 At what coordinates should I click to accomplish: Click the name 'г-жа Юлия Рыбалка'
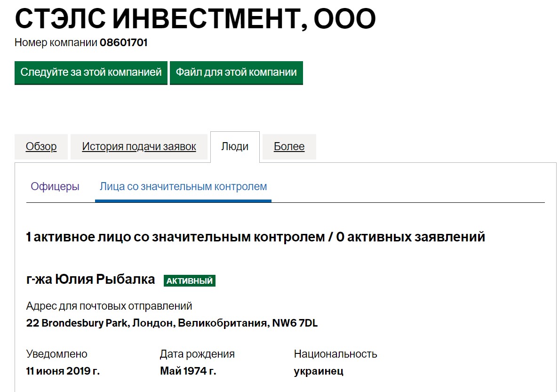click(x=91, y=280)
